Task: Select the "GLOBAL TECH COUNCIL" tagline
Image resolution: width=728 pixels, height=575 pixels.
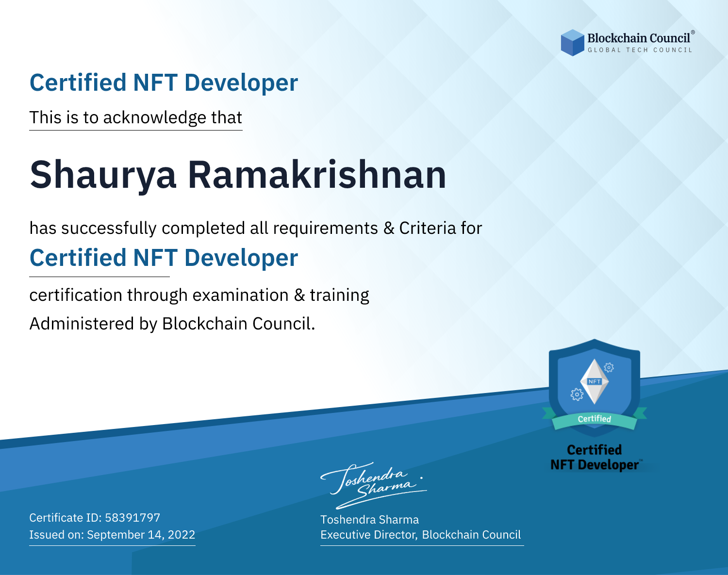Action: 640,50
